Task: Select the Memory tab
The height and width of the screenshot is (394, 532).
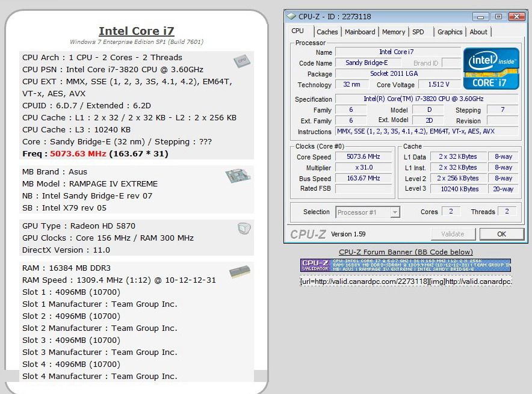Action: click(x=393, y=32)
